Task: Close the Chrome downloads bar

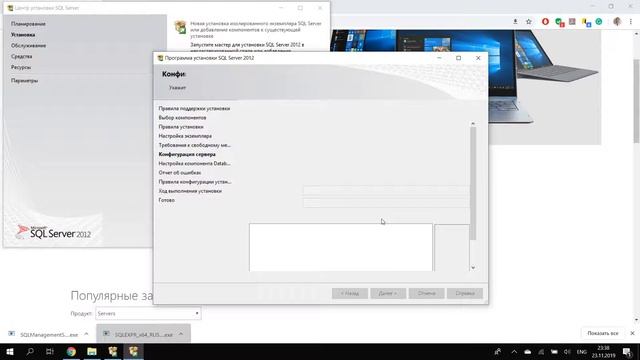Action: [x=632, y=333]
